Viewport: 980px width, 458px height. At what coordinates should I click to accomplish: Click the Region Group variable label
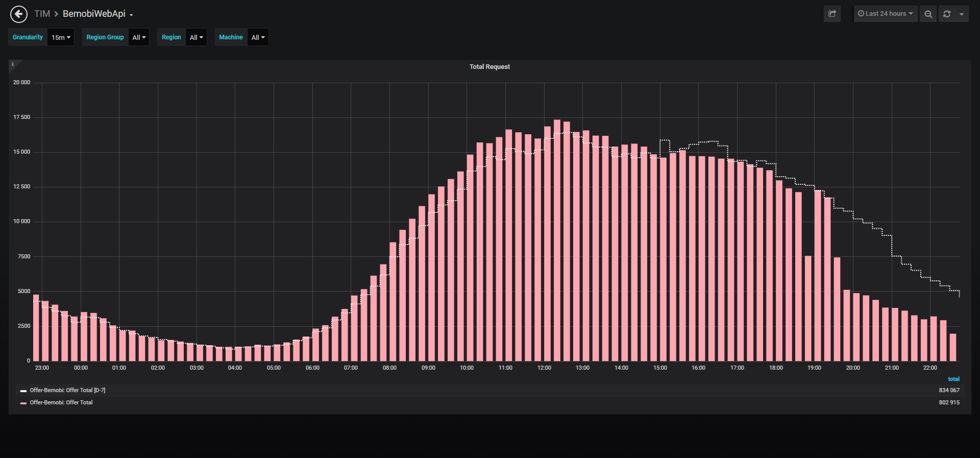[x=105, y=37]
